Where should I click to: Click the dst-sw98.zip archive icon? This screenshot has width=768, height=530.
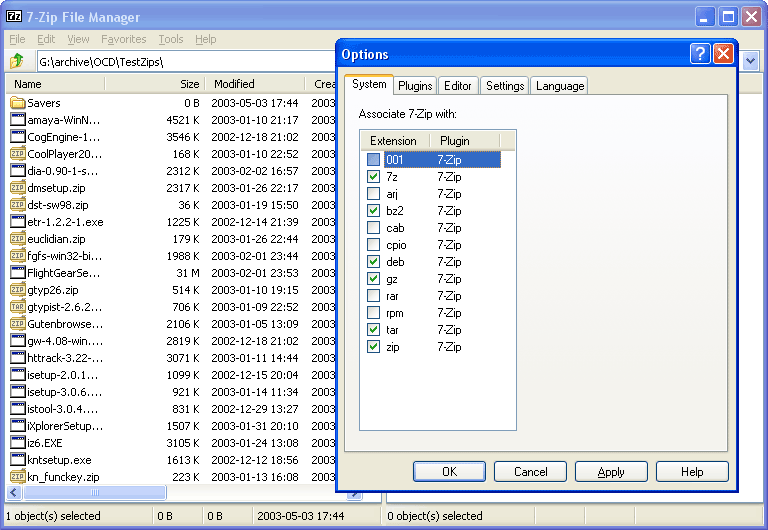18,205
